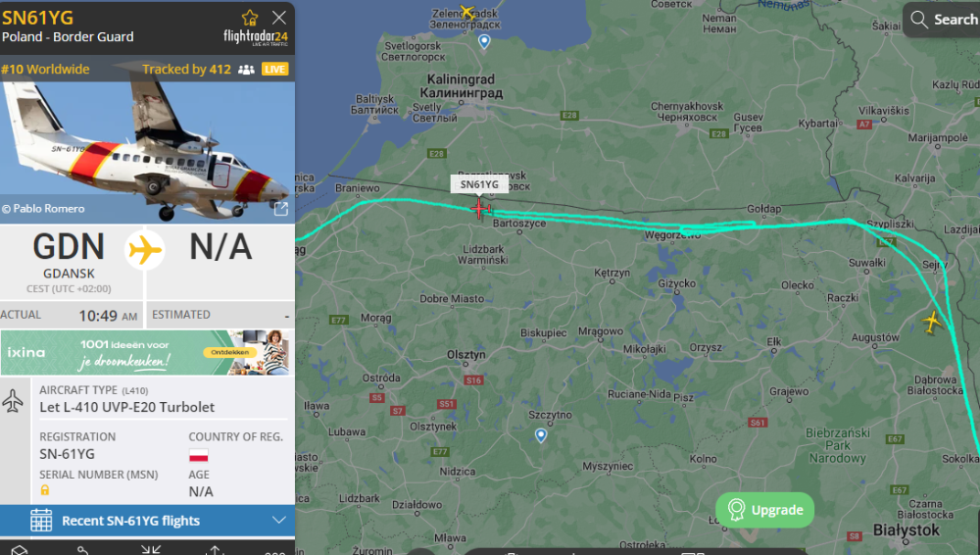Click the airport pin near Szczytno
Viewport: 980px width, 555px height.
[541, 435]
